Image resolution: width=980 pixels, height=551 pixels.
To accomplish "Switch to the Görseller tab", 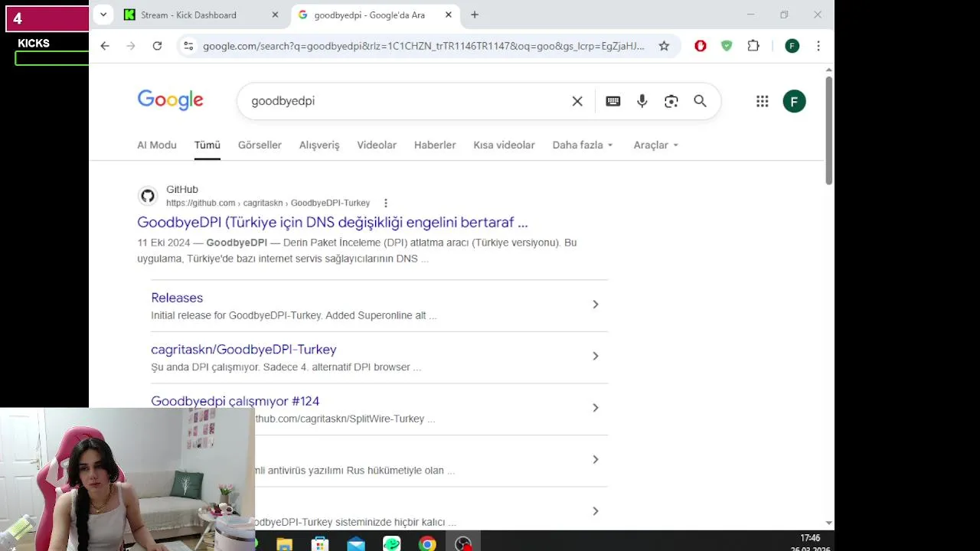I will [260, 145].
